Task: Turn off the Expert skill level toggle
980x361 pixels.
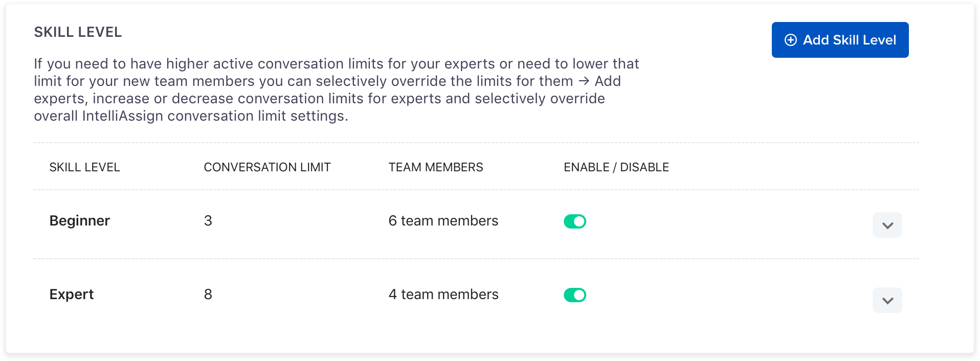Action: click(x=575, y=295)
